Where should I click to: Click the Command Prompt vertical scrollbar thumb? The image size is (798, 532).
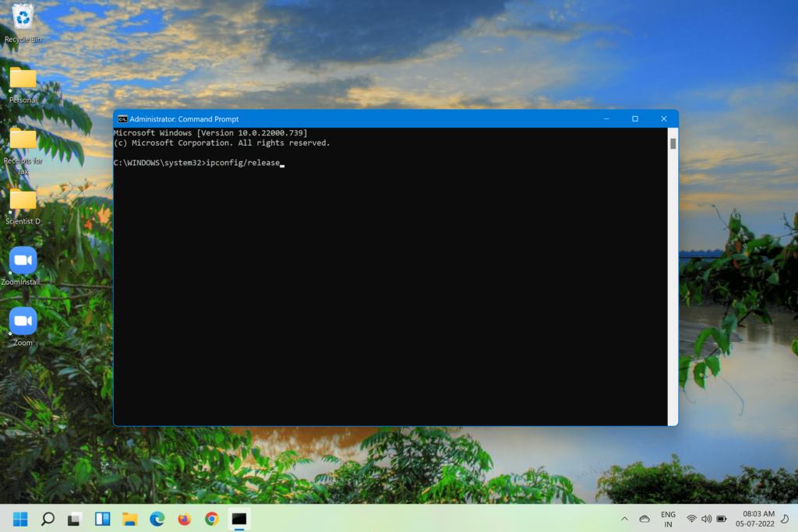[x=673, y=144]
